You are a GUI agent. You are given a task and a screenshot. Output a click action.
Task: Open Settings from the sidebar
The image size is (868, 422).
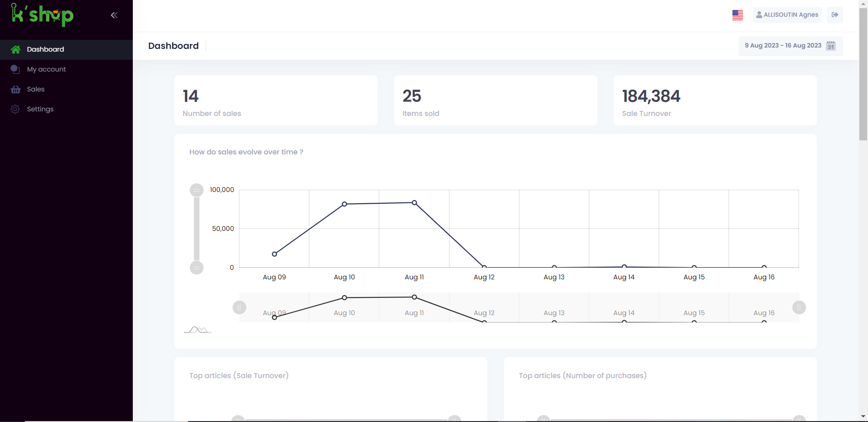pos(40,109)
